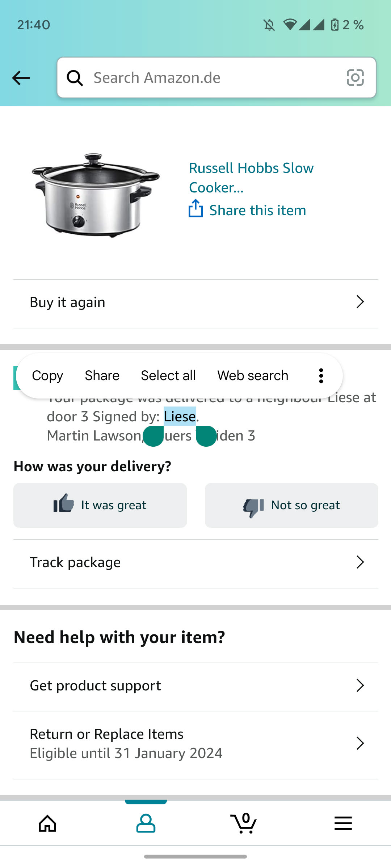Tap the Home tab icon
Viewport: 391px width, 868px height.
pos(48,824)
